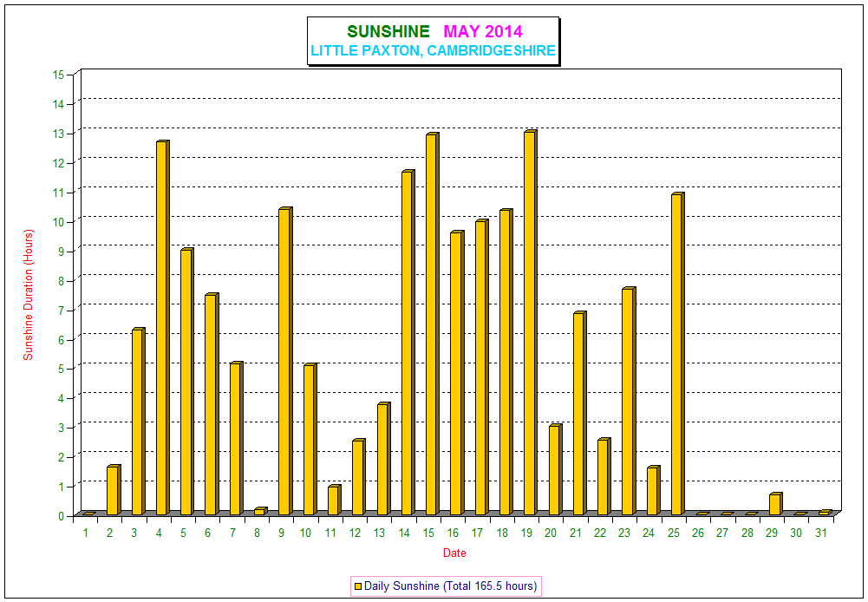Select the tiny bar for date 8
This screenshot has width=868, height=602.
260,511
